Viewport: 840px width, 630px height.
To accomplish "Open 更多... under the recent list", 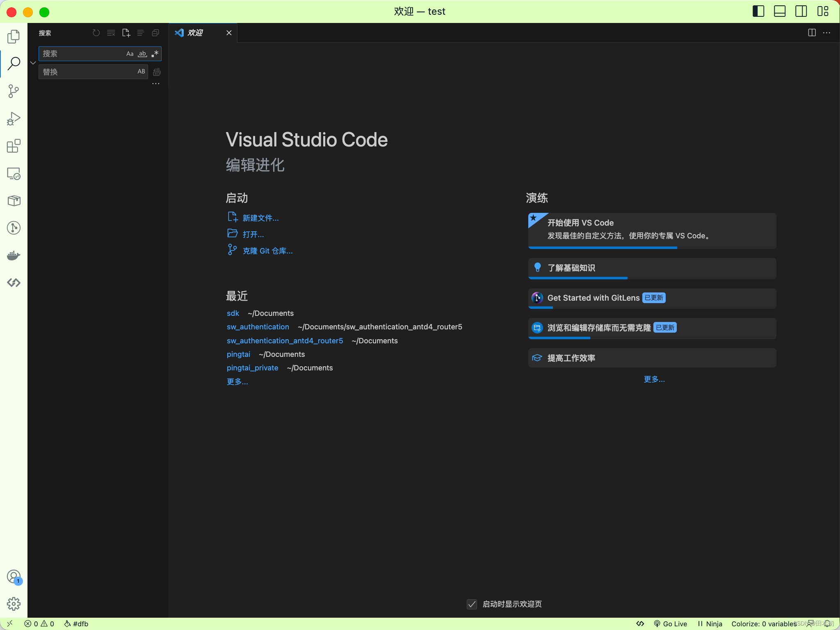I will [x=237, y=381].
